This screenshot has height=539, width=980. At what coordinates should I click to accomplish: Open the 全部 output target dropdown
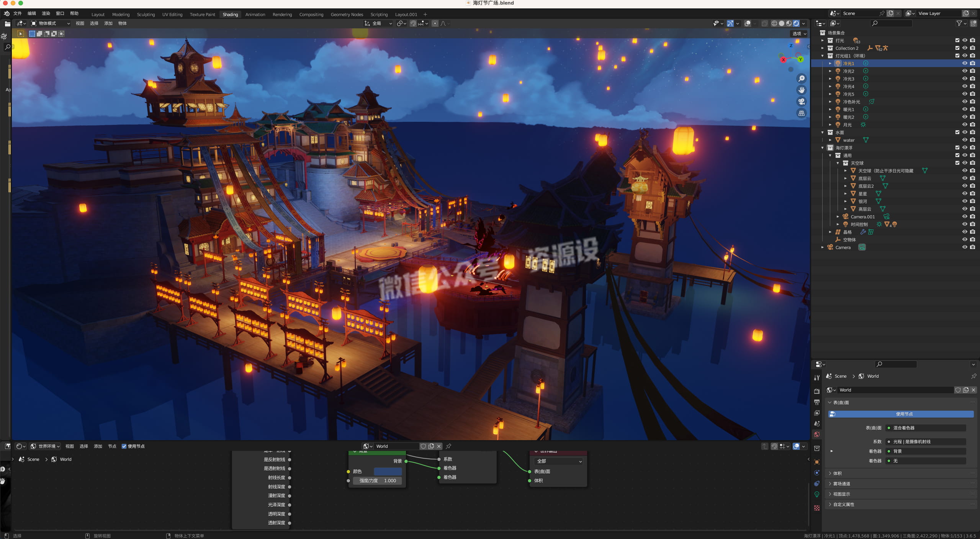click(558, 461)
